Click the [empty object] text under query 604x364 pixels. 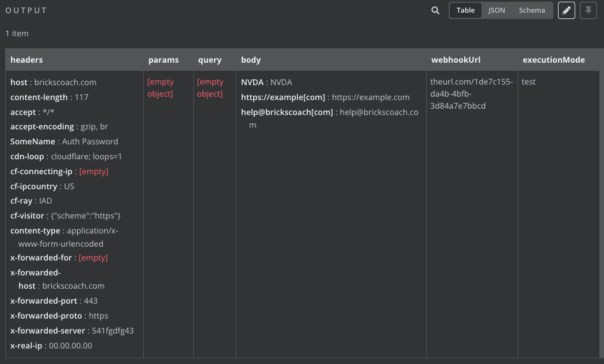click(211, 87)
